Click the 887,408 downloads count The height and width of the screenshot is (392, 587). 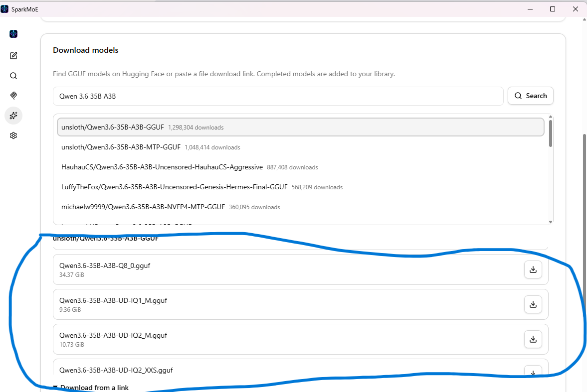click(x=292, y=167)
